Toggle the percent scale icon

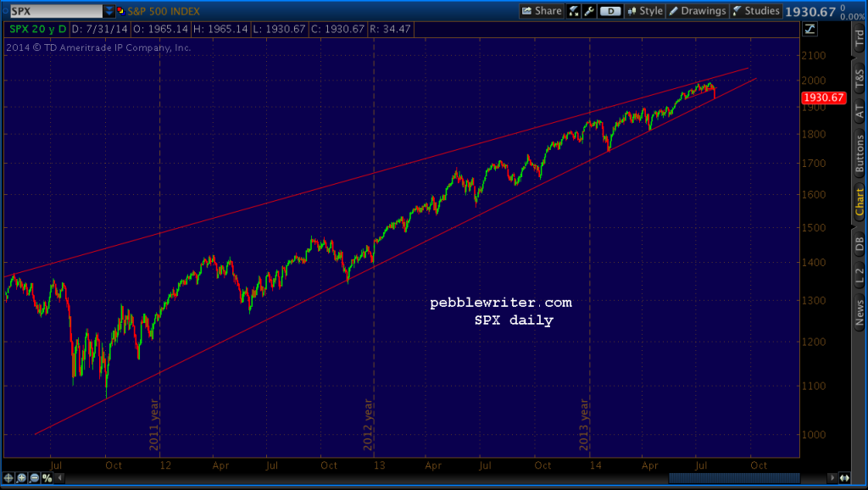(47, 478)
